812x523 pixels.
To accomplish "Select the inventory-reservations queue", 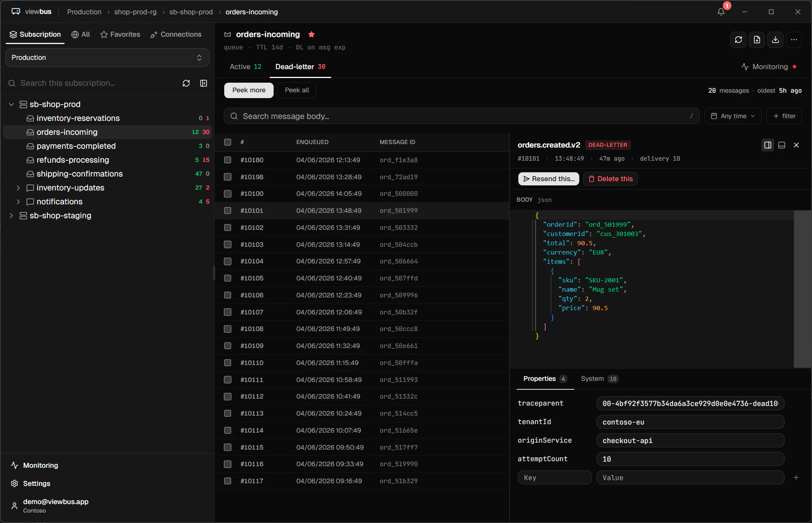I will coord(107,118).
